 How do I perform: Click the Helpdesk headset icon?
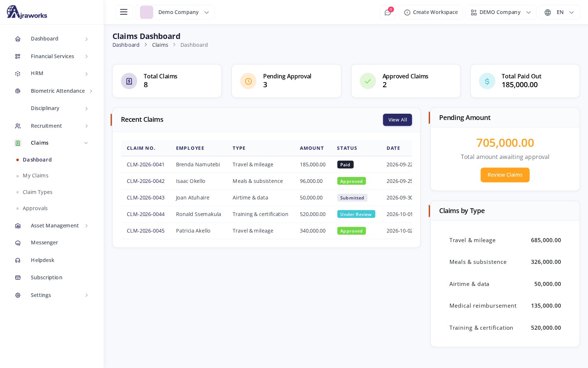tap(18, 260)
